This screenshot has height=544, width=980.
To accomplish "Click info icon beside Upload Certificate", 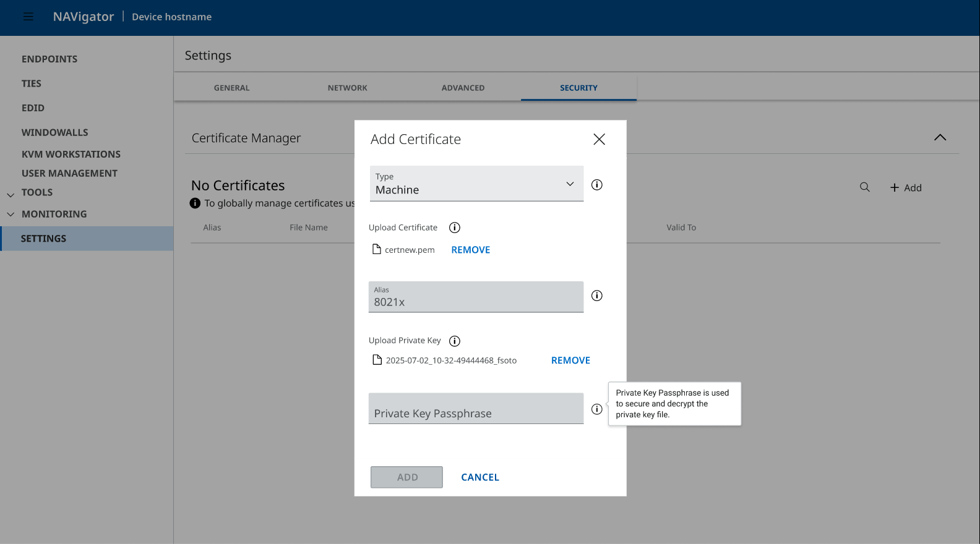I will click(455, 227).
